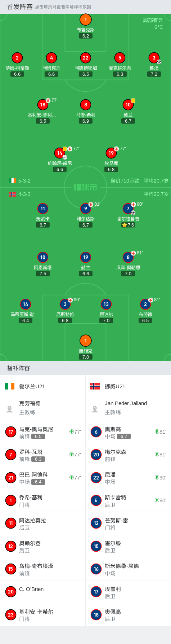The height and width of the screenshot is (644, 171).
Task: Click the 爱尔兰U21 team flag header
Action: [25, 386]
